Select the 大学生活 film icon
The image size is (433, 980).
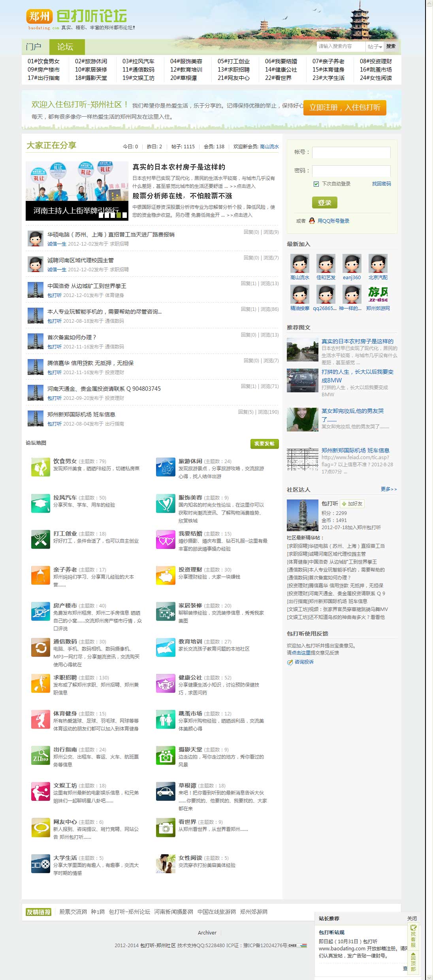[x=40, y=864]
